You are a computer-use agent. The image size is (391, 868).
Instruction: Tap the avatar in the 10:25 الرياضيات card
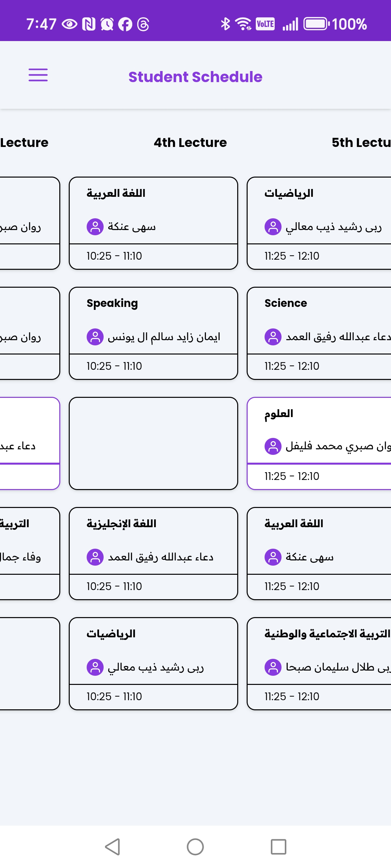pyautogui.click(x=95, y=667)
